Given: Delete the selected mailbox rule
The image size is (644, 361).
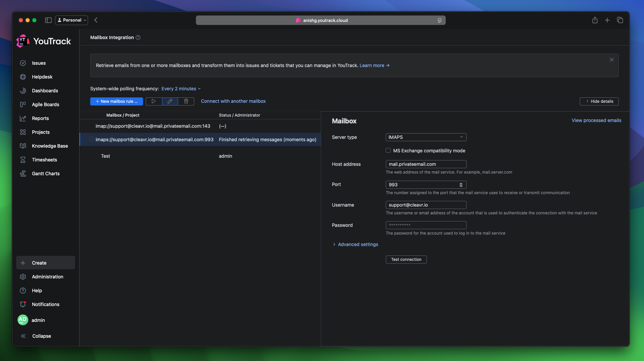Looking at the screenshot, I should 186,101.
